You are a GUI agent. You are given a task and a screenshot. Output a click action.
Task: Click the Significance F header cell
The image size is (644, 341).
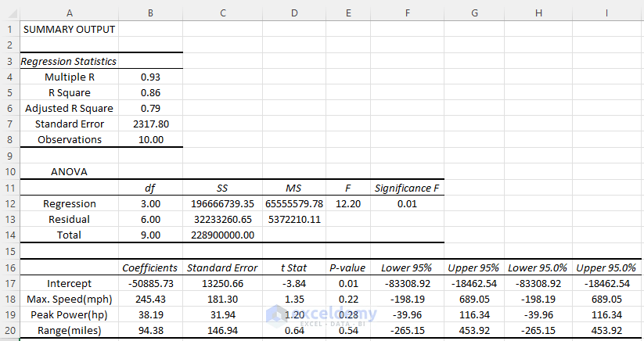pyautogui.click(x=407, y=188)
